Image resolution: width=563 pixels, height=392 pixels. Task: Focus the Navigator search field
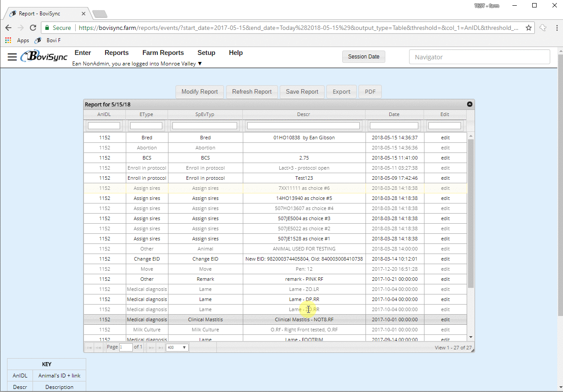click(479, 57)
